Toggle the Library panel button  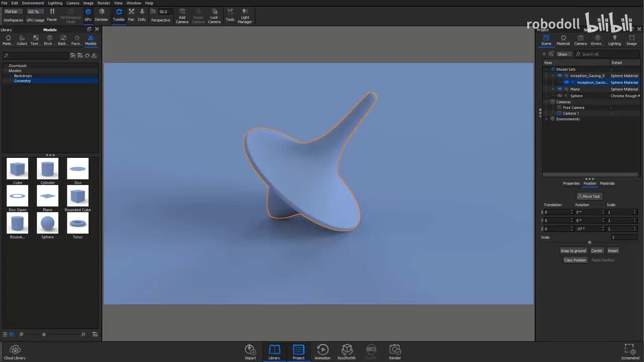[x=274, y=352]
